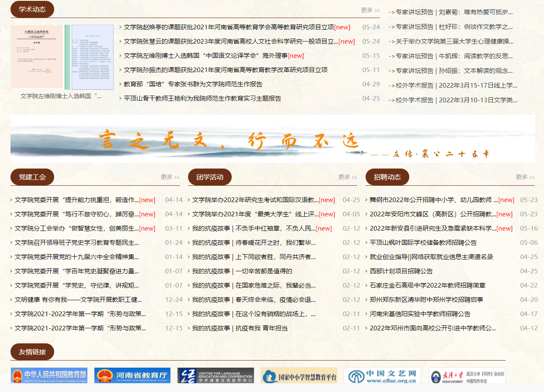Read 我的抗疫故事 抗疫有我 青年担当
Image resolution: width=544 pixels, height=392 pixels.
point(240,328)
